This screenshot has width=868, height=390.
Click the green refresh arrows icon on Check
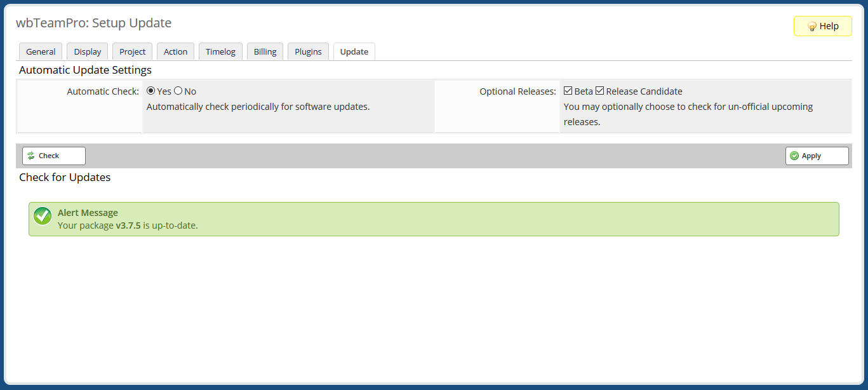30,156
